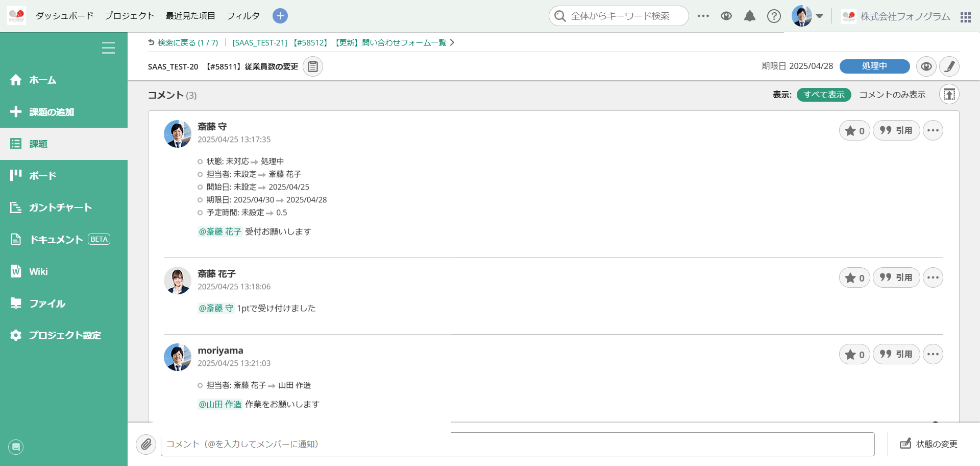Attach a file with the paperclip icon
Image resolution: width=980 pixels, height=466 pixels.
coord(146,445)
